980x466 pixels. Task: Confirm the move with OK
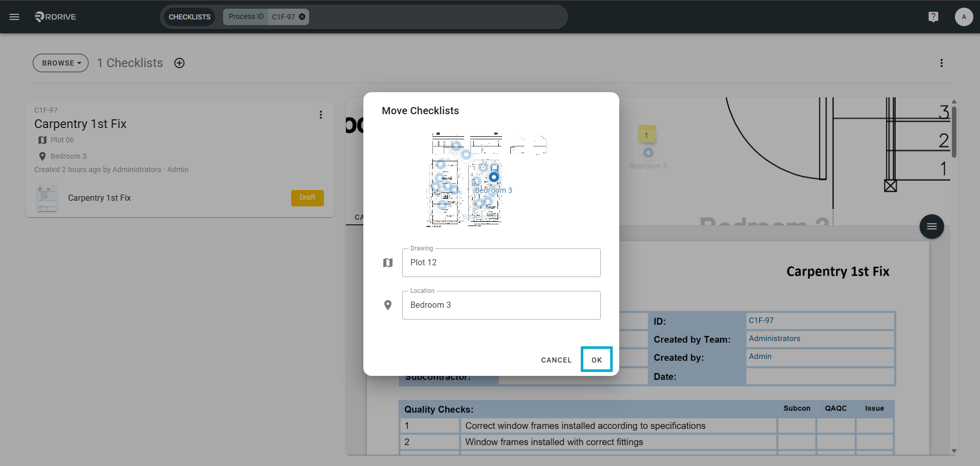coord(597,360)
